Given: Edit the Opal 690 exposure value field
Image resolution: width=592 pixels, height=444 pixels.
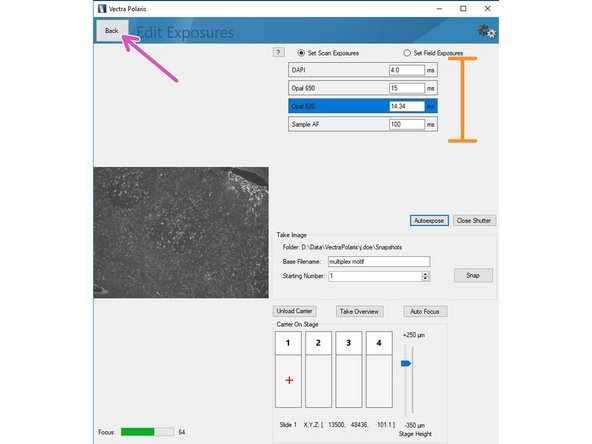Looking at the screenshot, I should tap(407, 88).
